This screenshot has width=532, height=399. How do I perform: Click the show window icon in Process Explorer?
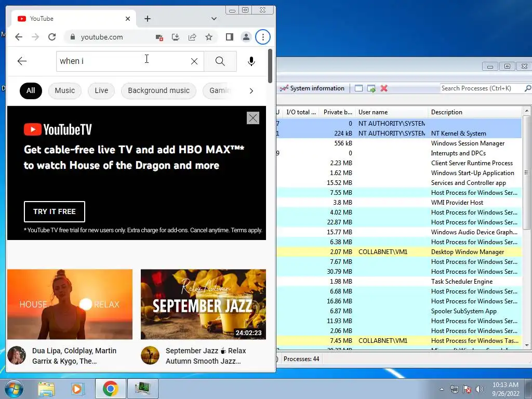click(358, 88)
